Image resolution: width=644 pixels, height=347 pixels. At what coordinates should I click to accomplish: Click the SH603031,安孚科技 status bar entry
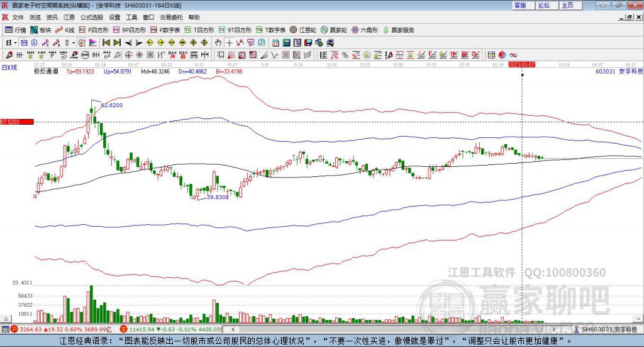[609, 329]
